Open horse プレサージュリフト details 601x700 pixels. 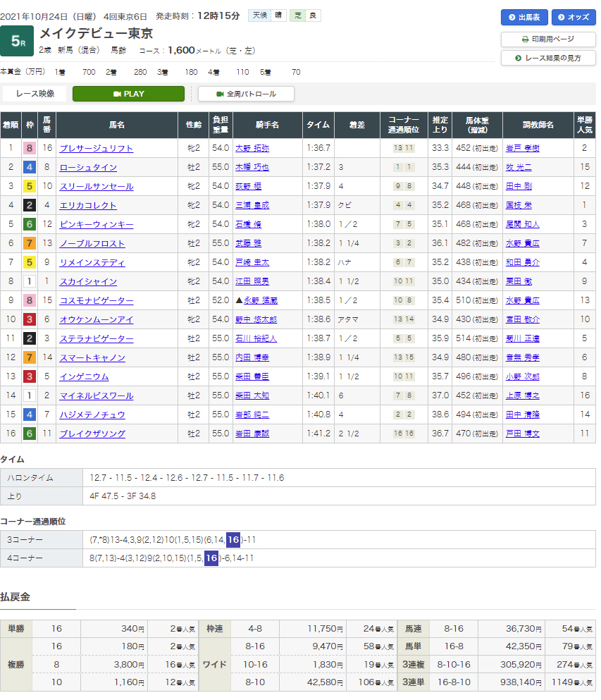96,149
